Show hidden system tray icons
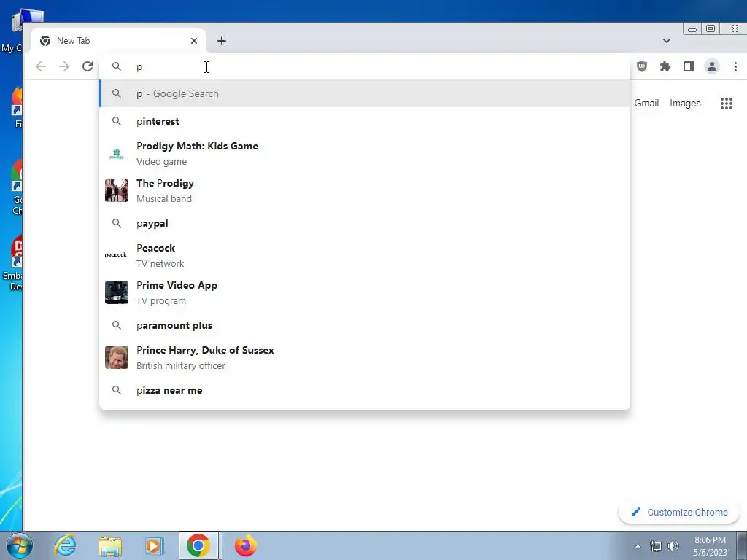 [638, 546]
